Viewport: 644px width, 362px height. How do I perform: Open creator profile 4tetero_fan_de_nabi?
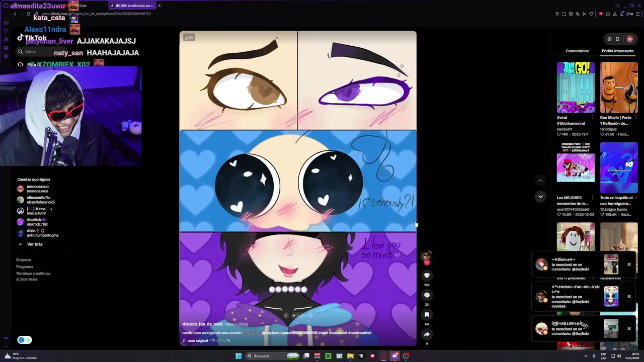click(x=202, y=324)
